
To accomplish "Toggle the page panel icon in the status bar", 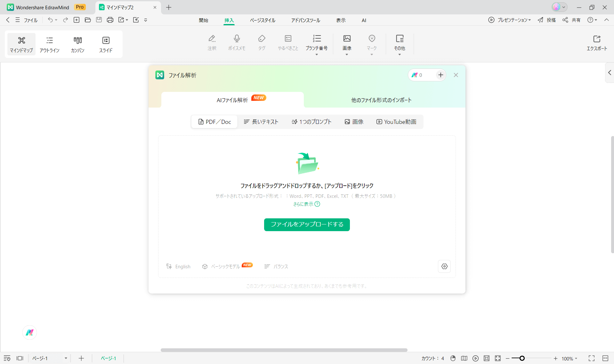I will 20,358.
